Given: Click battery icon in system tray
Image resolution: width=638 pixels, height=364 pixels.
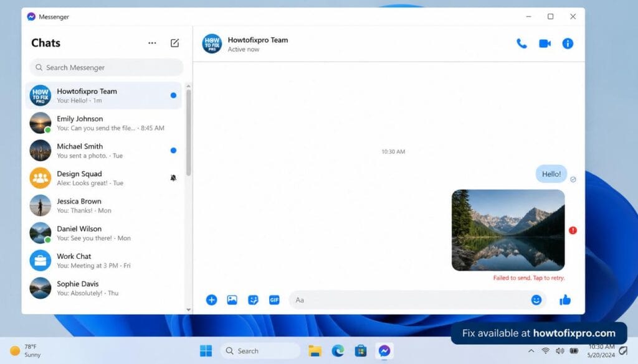Looking at the screenshot, I should 574,350.
